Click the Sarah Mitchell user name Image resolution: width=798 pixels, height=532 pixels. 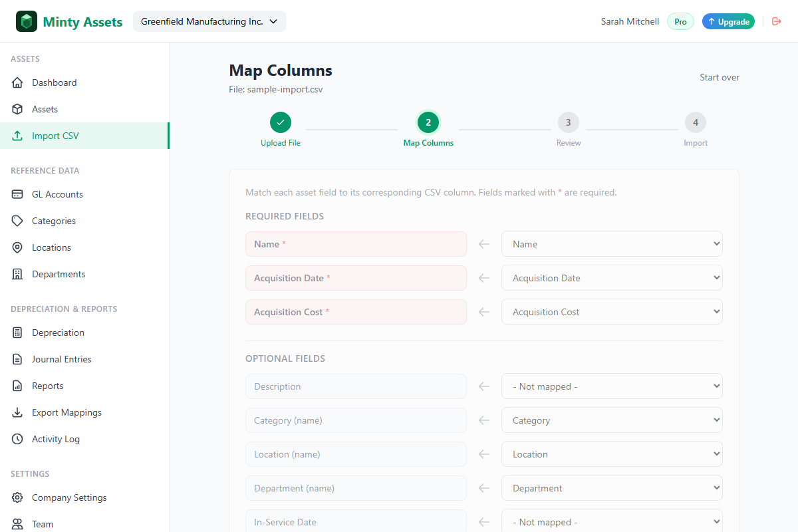(630, 21)
